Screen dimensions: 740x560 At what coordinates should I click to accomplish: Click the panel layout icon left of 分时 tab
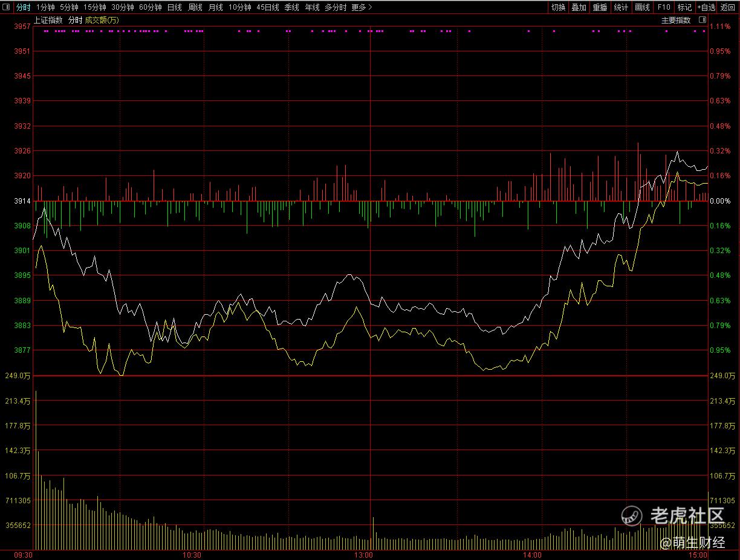7,7
